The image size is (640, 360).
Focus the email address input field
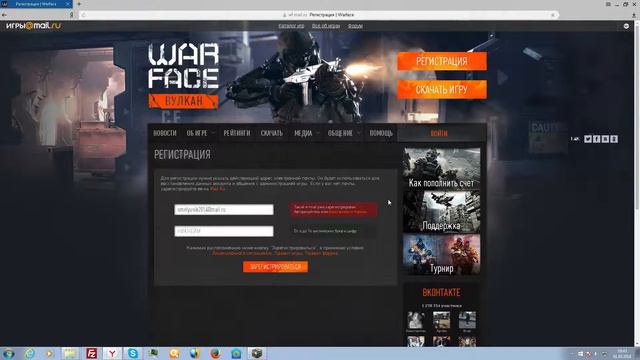(224, 209)
